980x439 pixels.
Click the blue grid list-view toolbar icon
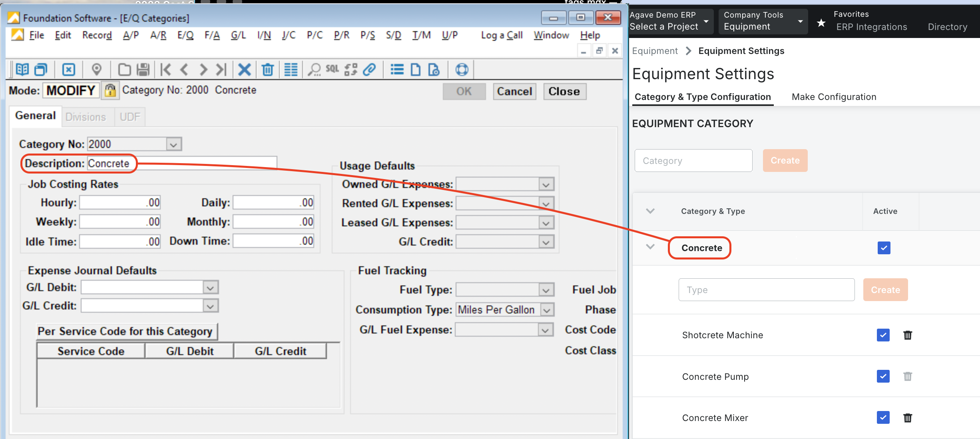(x=291, y=70)
